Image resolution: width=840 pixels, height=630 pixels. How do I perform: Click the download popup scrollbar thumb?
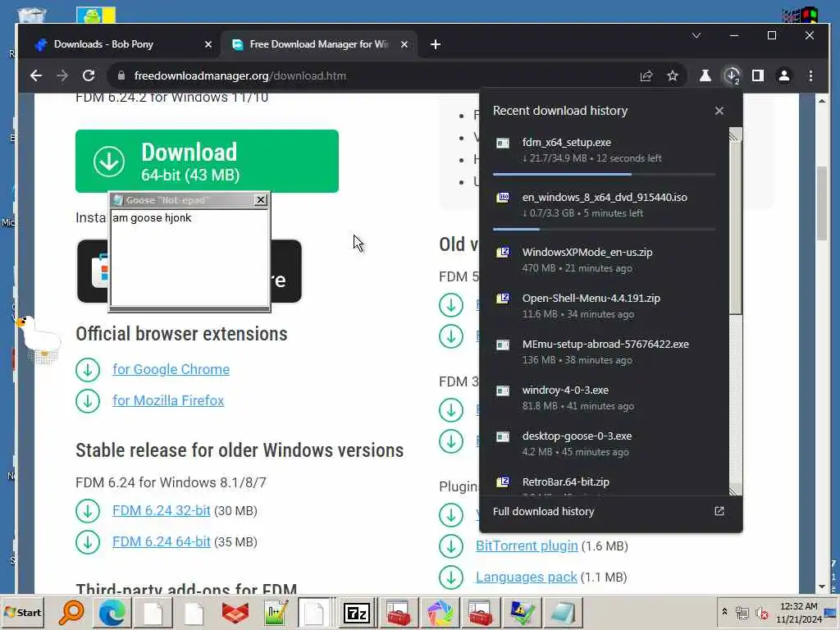click(x=736, y=228)
